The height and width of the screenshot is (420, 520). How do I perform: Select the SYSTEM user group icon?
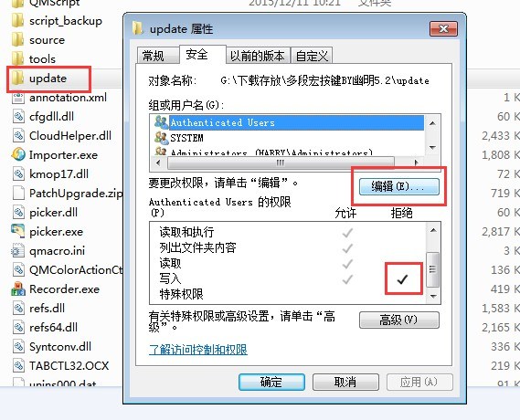tap(162, 138)
